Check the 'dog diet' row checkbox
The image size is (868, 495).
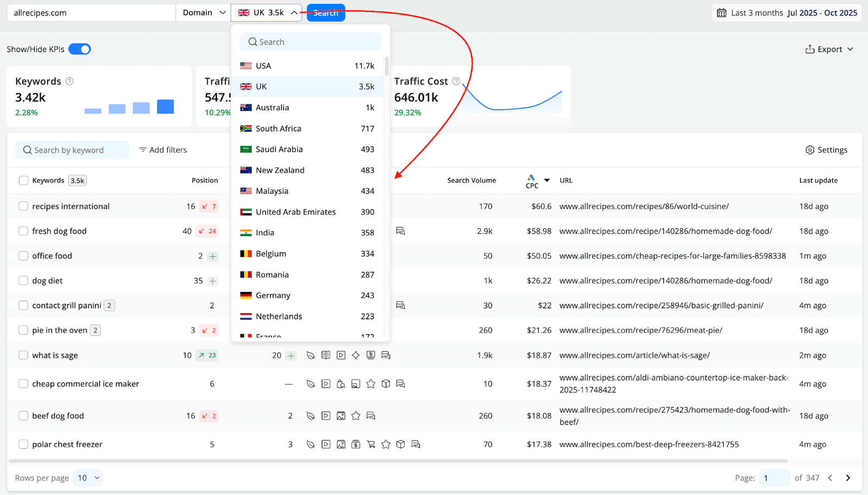(23, 281)
